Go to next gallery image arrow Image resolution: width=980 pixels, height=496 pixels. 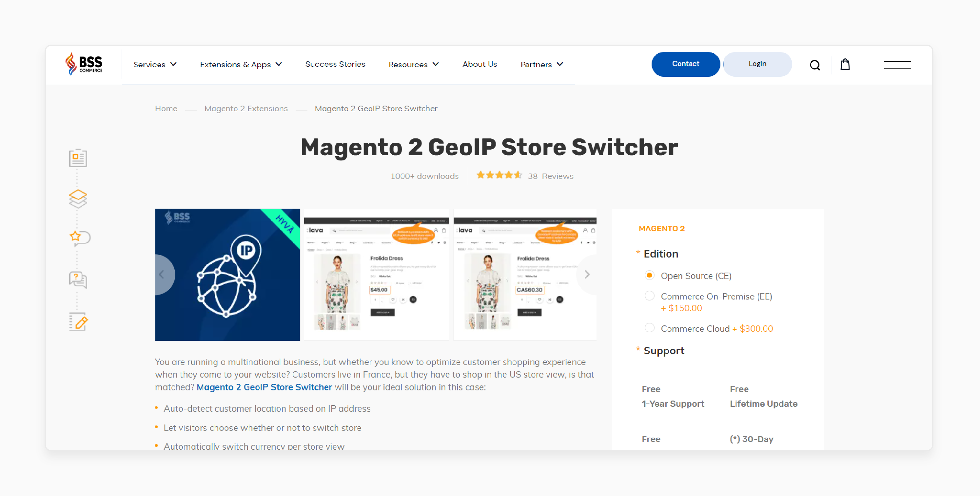click(586, 275)
